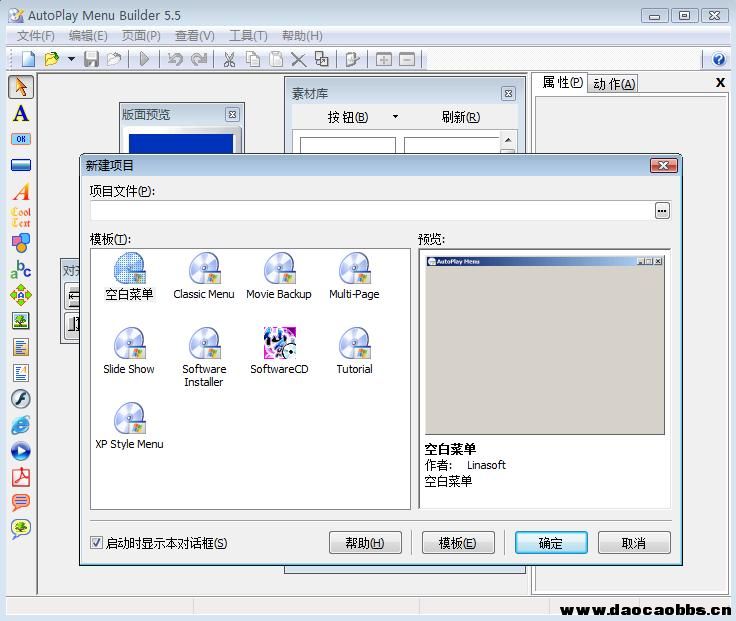This screenshot has height=621, width=736.
Task: Open the 文件 menu
Action: 36,36
